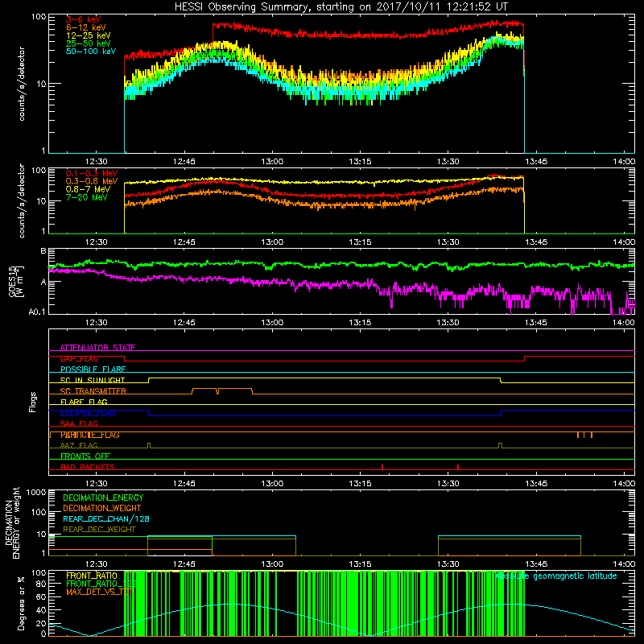Select the green 25-50 keV legend label
Viewport: 644px width, 644px height.
coord(89,43)
